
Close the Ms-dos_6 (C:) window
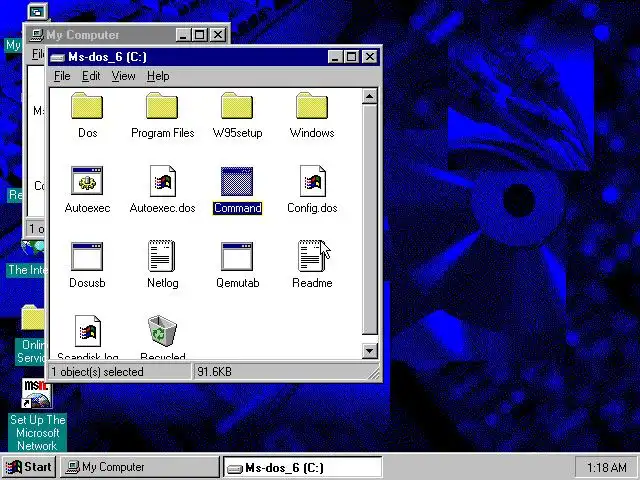(x=369, y=57)
